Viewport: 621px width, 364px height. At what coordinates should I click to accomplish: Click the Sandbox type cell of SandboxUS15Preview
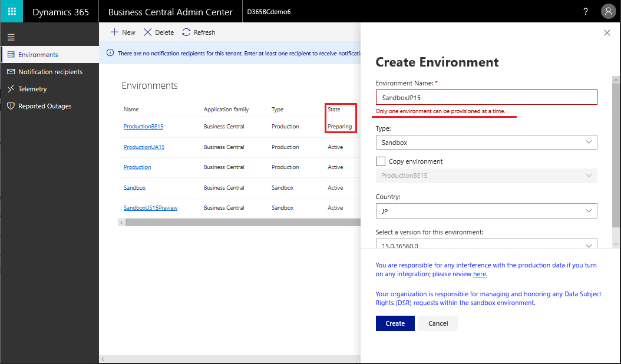coord(282,207)
